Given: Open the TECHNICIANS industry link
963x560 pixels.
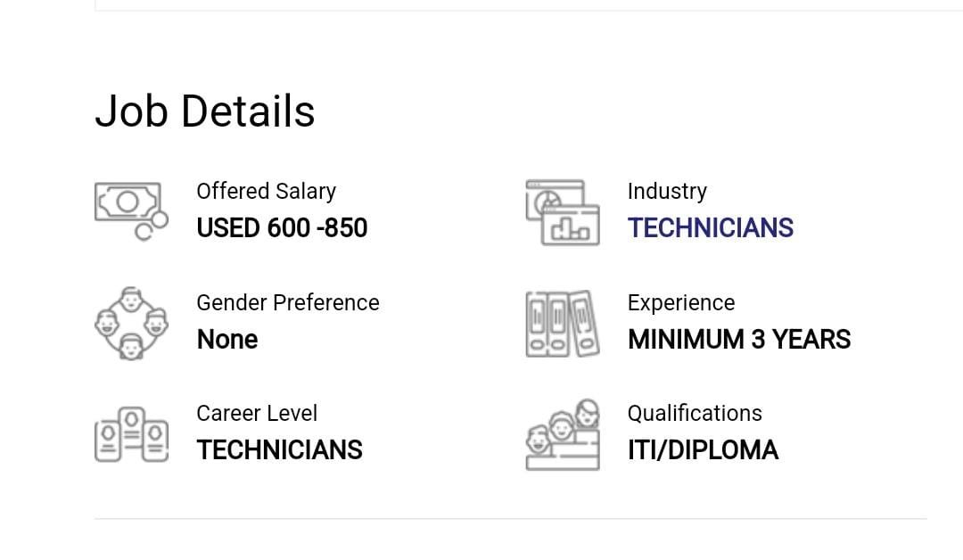Looking at the screenshot, I should click(x=710, y=228).
